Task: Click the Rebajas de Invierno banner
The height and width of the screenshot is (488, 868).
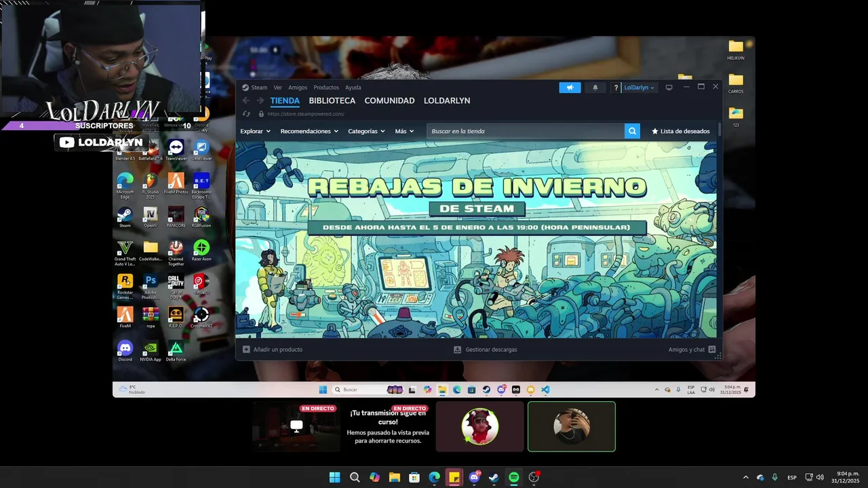Action: point(476,239)
